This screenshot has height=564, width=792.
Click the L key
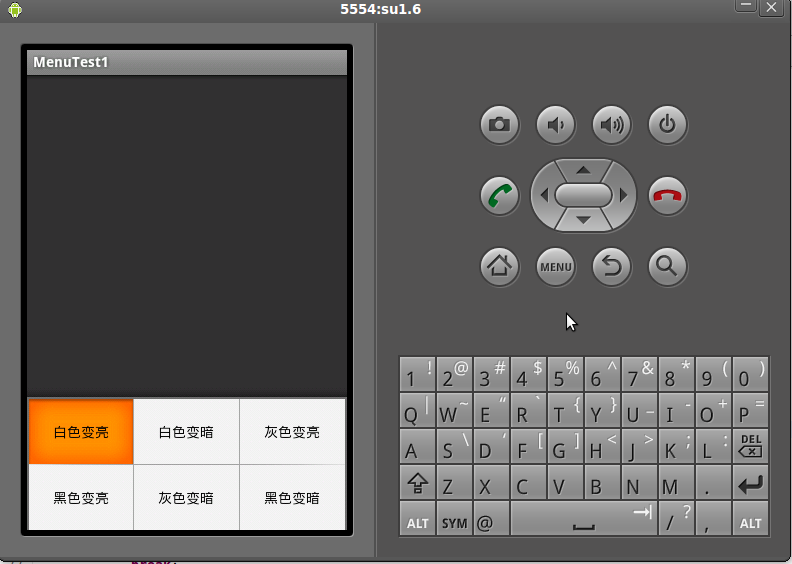pyautogui.click(x=713, y=446)
